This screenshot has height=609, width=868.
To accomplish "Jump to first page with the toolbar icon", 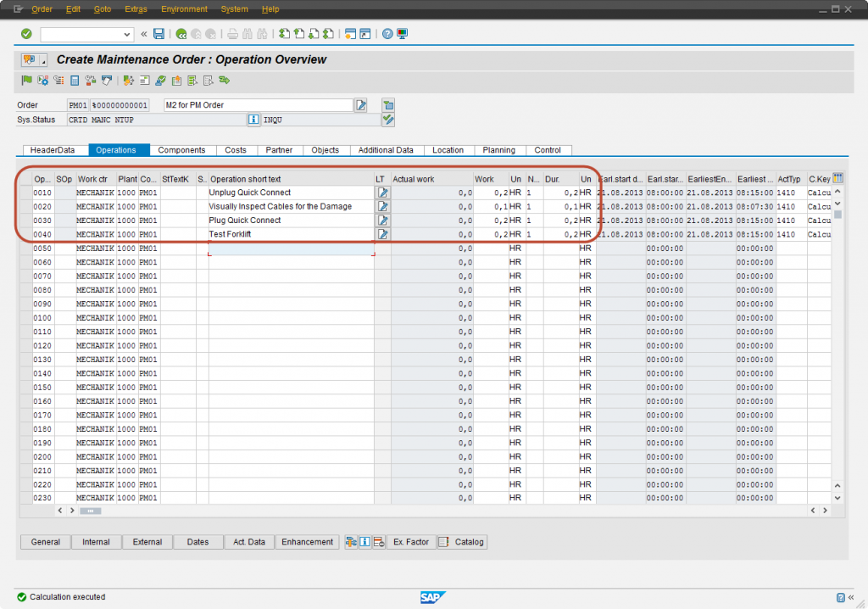I will [x=284, y=34].
